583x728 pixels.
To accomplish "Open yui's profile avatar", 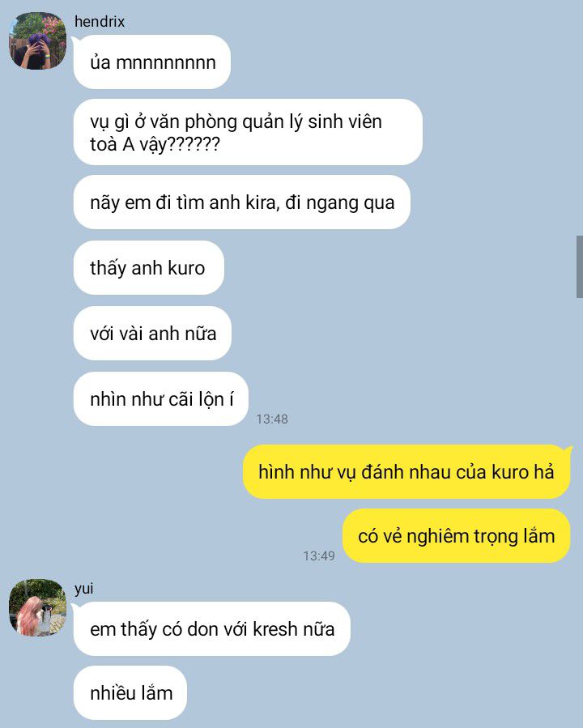I will tap(37, 607).
